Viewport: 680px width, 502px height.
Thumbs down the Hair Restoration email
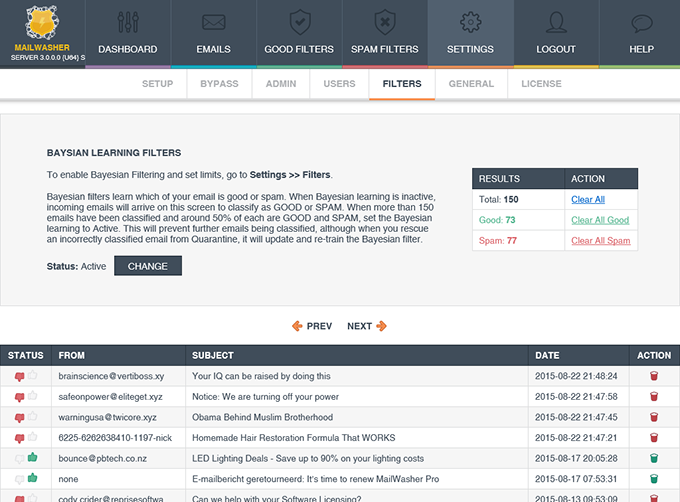point(19,438)
